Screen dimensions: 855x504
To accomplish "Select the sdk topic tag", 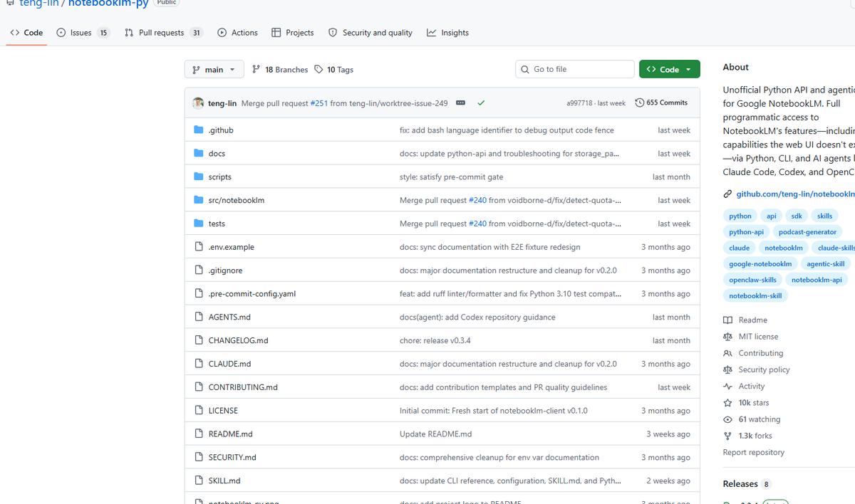I will coord(797,216).
